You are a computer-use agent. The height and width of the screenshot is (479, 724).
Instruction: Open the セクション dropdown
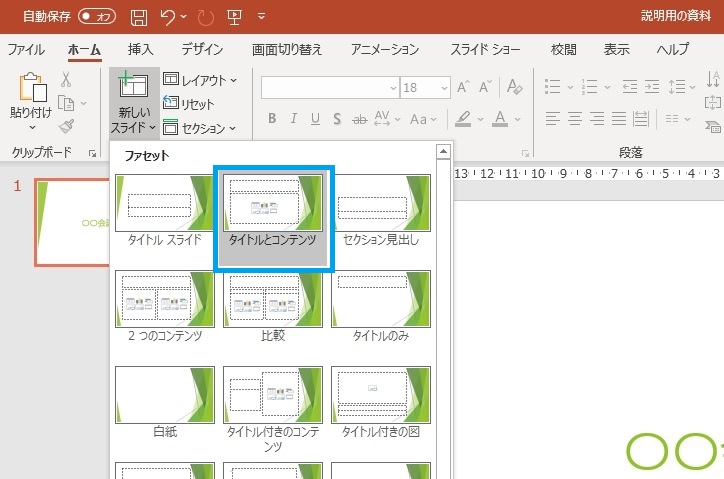[199, 128]
